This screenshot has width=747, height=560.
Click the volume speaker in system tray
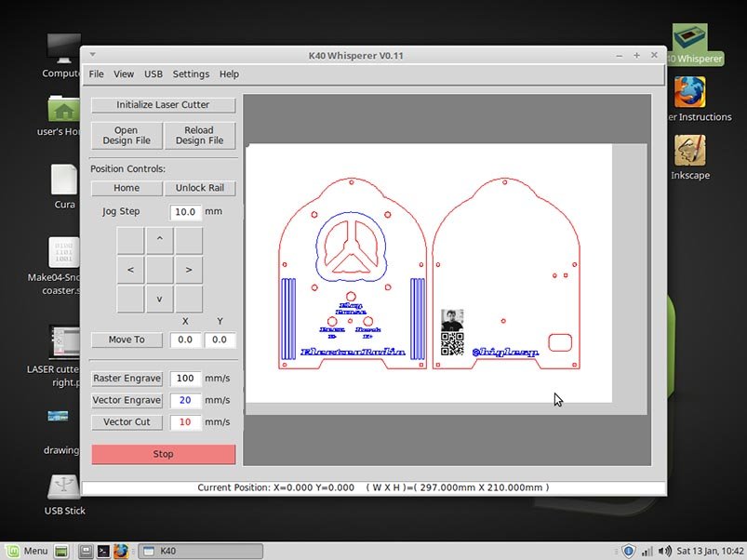[666, 550]
